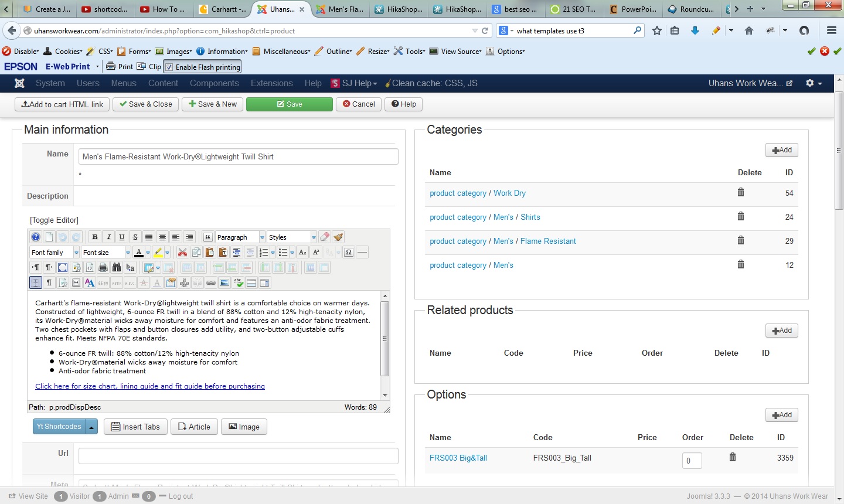Image resolution: width=844 pixels, height=504 pixels.
Task: Expand the Yt Shortcodes dropdown arrow
Action: 91,427
